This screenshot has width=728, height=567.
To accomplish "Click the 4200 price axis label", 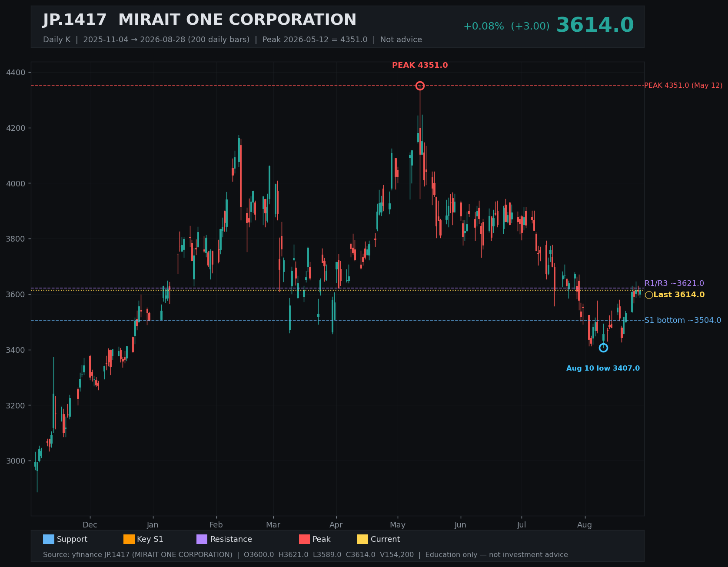I will tap(16, 128).
